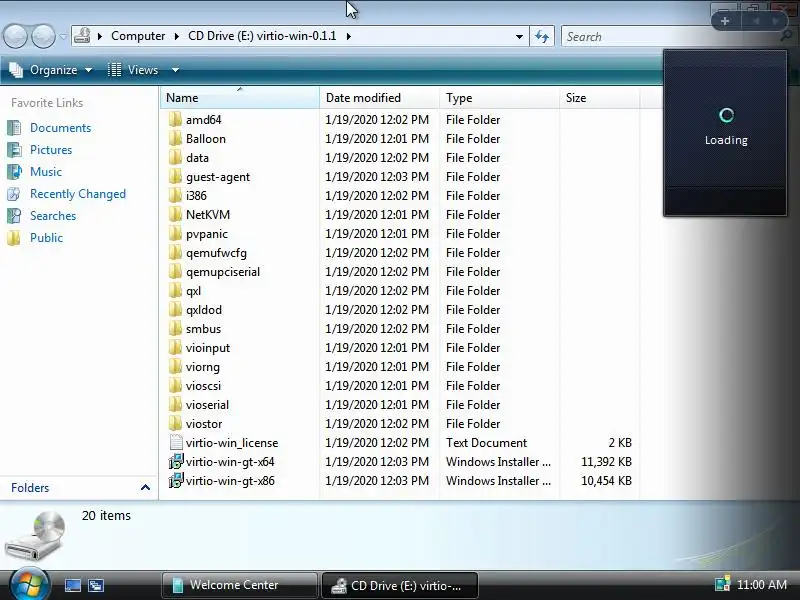
Task: Open the amd64 folder icon
Action: coord(175,119)
